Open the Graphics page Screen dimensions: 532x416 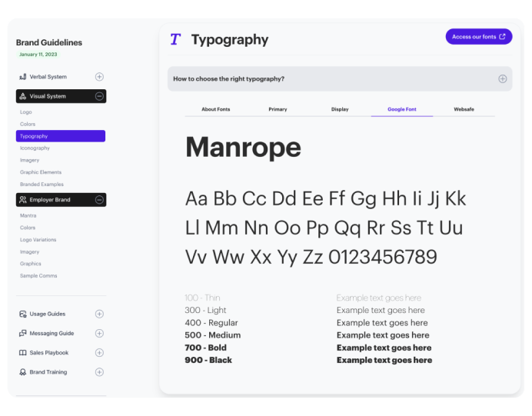(31, 264)
